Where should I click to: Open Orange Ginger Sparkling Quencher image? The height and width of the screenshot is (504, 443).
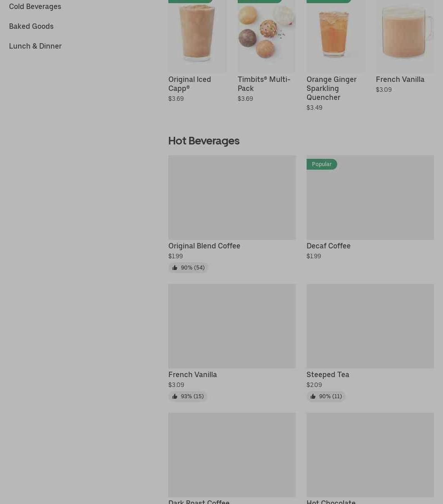(x=335, y=36)
